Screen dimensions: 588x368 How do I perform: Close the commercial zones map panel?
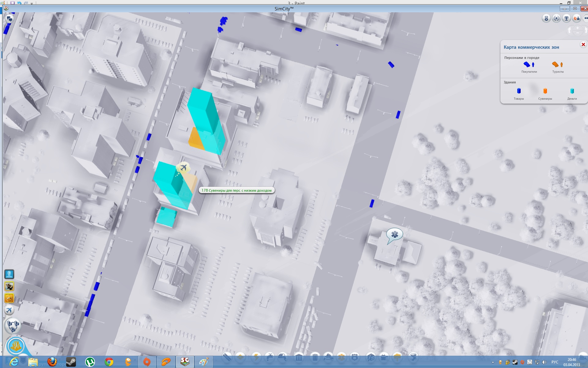pos(583,44)
